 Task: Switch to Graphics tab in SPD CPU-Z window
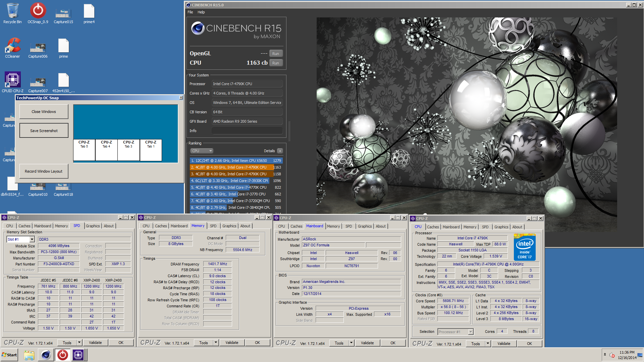coord(93,226)
